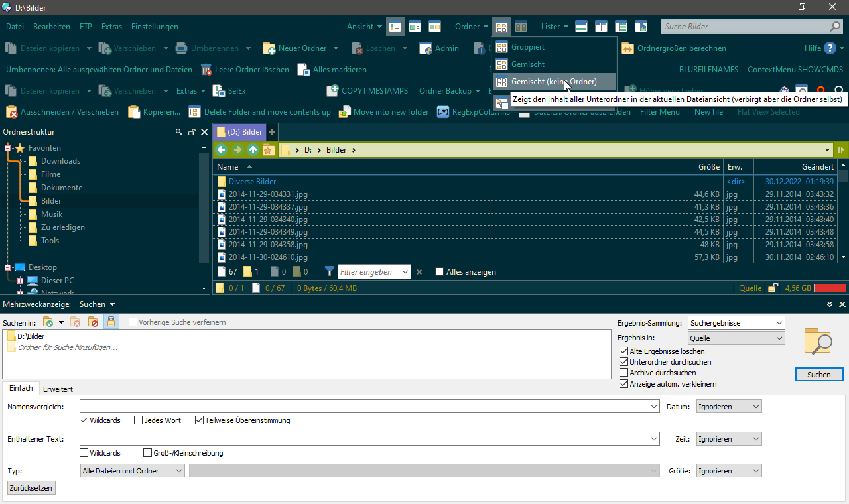Toggle Wildcards under Namensvergleich
849x504 pixels.
pyautogui.click(x=84, y=420)
